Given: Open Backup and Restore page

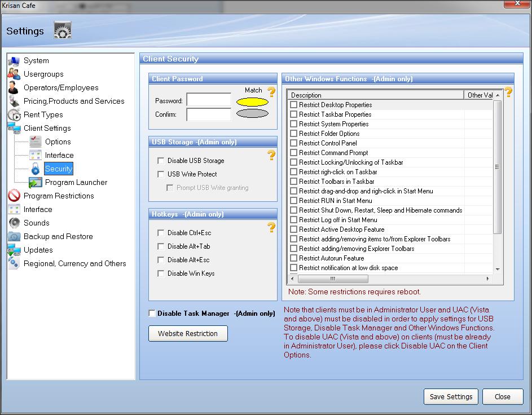Looking at the screenshot, I should [58, 236].
